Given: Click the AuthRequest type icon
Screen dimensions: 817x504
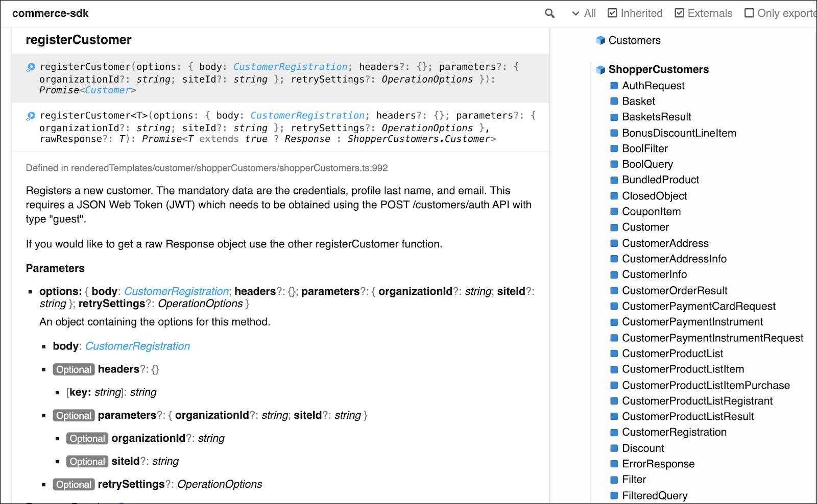Looking at the screenshot, I should pos(614,86).
